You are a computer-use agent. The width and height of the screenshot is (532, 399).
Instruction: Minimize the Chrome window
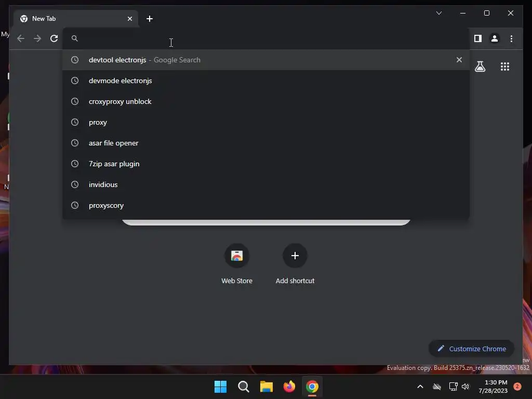pos(463,13)
